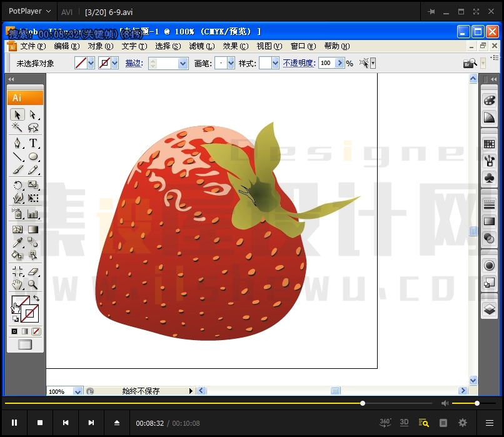504x437 pixels.
Task: Select the Symbol Sprayer tool
Action: [x=18, y=214]
